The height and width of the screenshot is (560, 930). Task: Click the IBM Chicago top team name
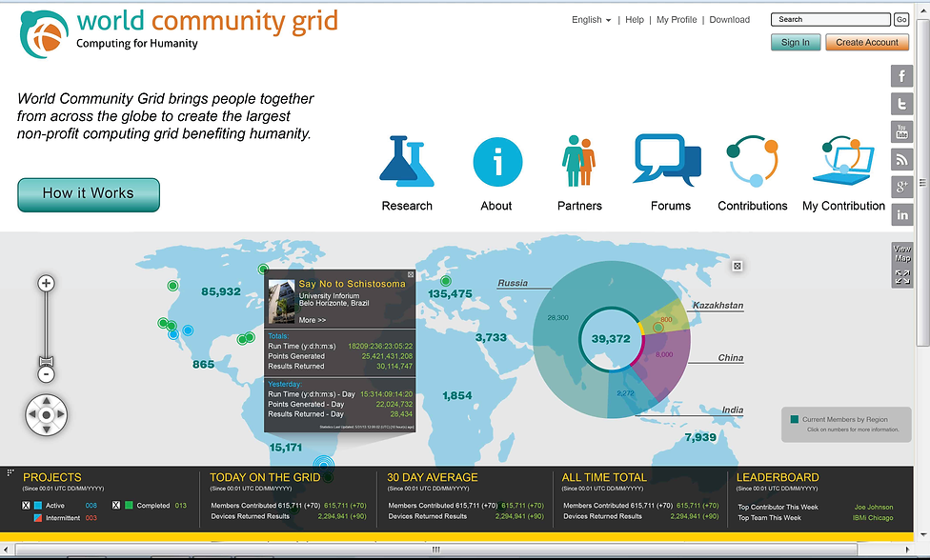coord(873,518)
